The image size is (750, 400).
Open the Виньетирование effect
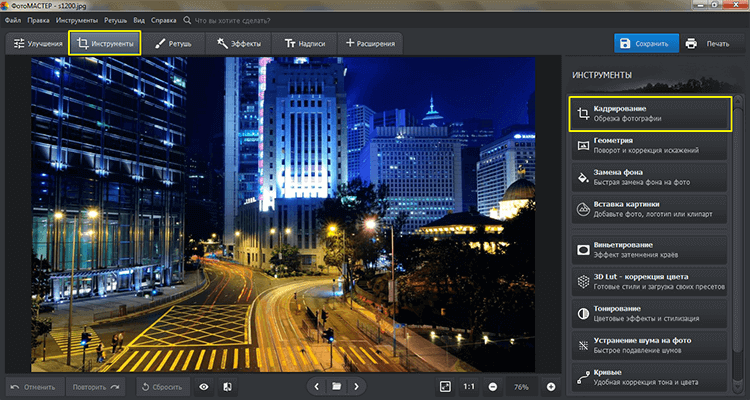(650, 250)
